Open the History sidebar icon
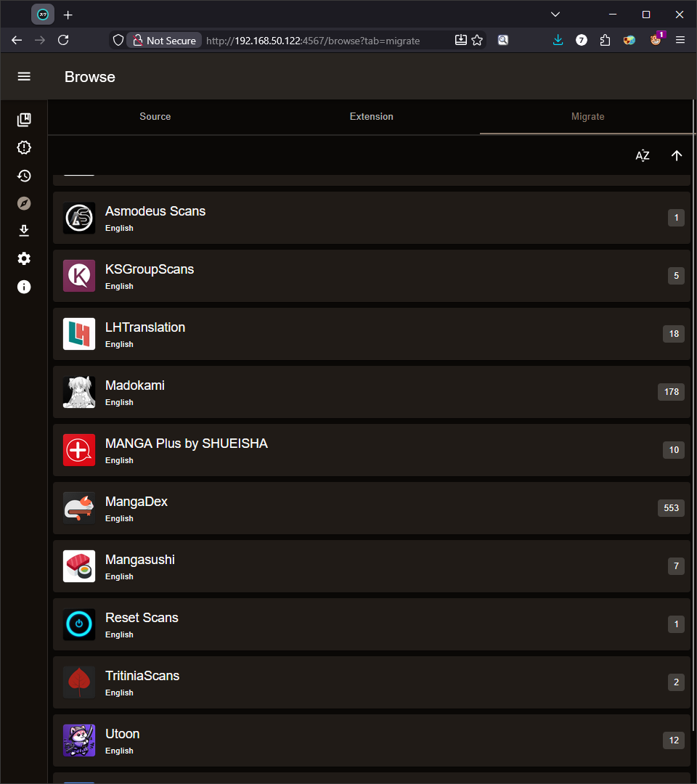Viewport: 697px width, 784px height. tap(24, 176)
